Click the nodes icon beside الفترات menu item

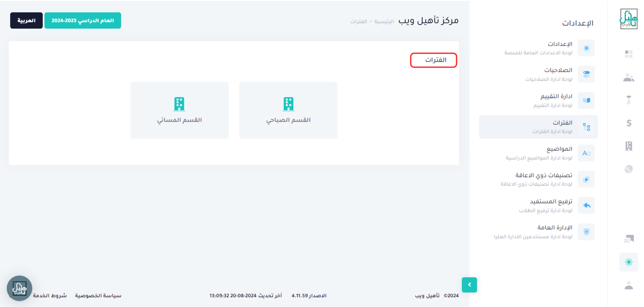(586, 127)
